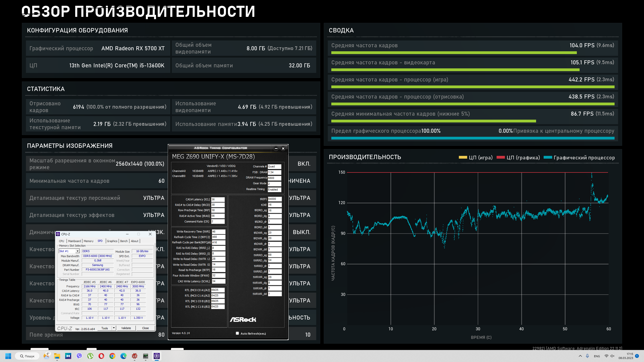This screenshot has height=362, width=644.
Task: Click the CAS# Latency (tCL) field
Action: (218, 199)
